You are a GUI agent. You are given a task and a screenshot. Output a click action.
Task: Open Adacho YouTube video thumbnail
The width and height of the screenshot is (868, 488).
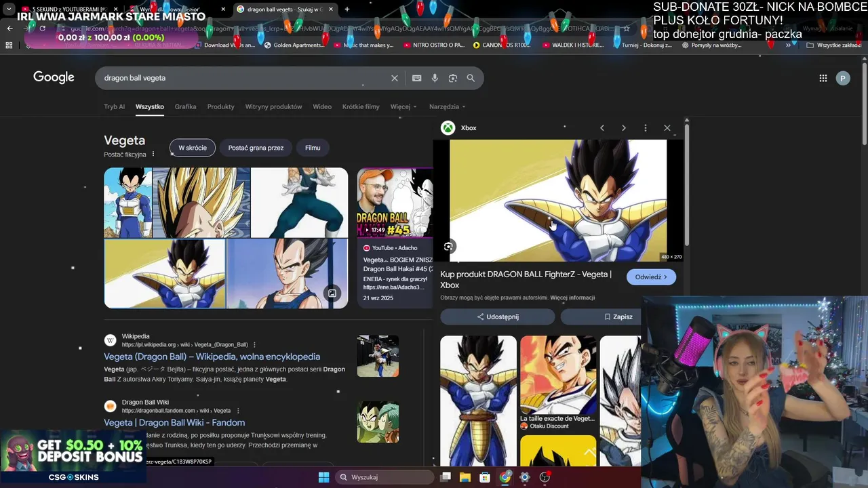395,203
